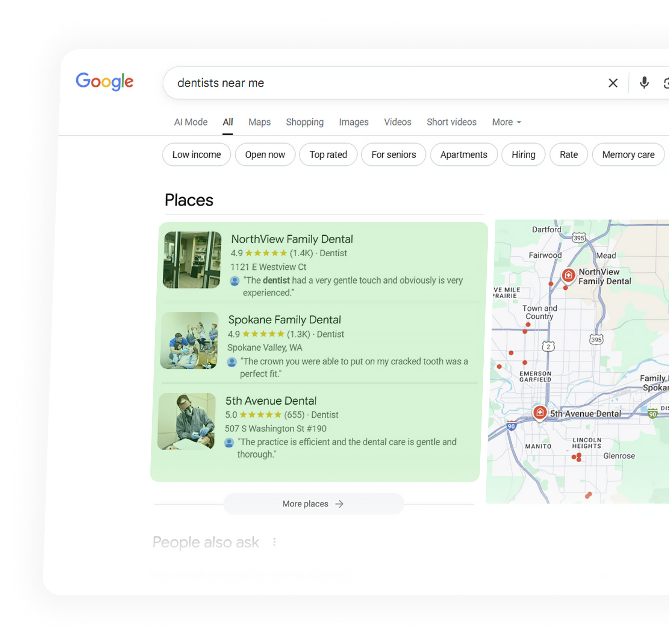Toggle the Top rated filter chip
Image resolution: width=669 pixels, height=644 pixels.
(328, 154)
